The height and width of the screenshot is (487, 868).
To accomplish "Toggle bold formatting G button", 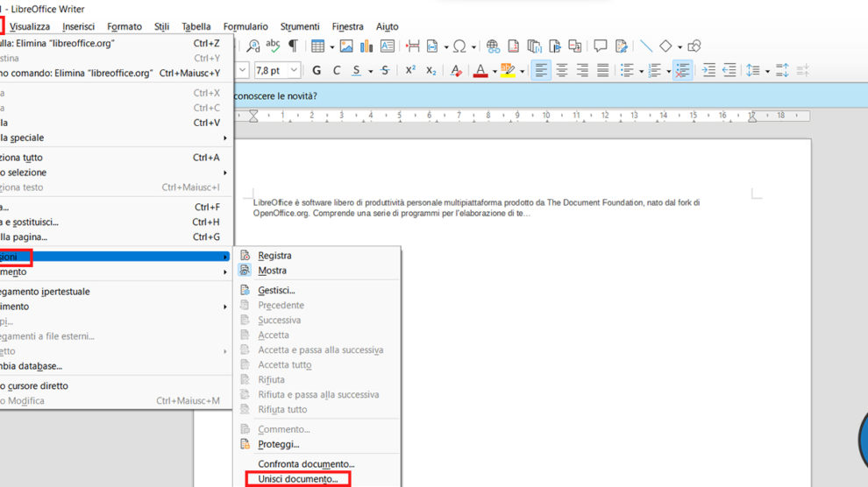I will [316, 70].
